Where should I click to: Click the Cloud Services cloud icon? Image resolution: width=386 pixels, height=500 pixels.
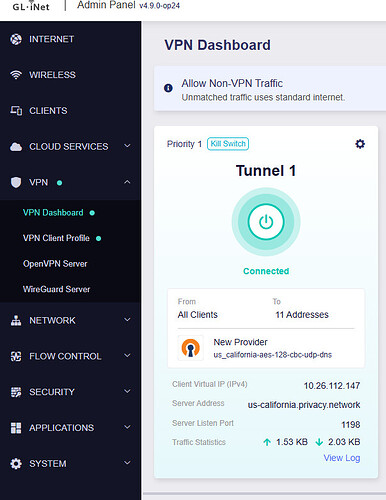16,147
